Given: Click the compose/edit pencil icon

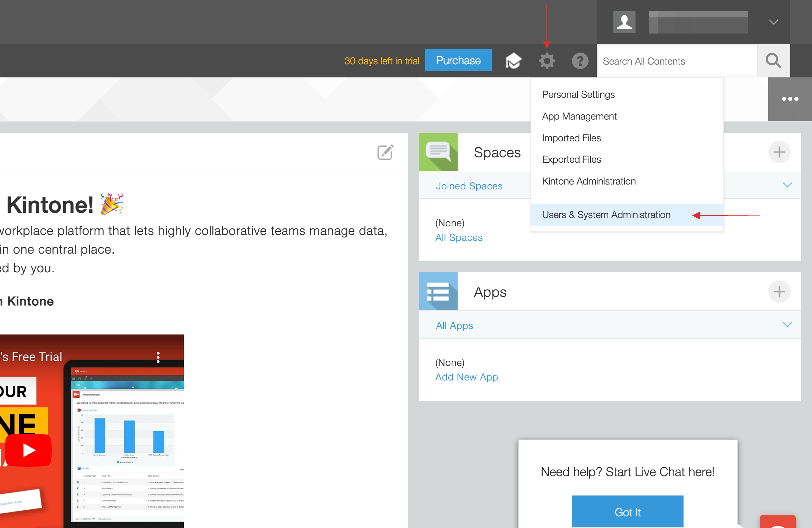Looking at the screenshot, I should coord(385,152).
